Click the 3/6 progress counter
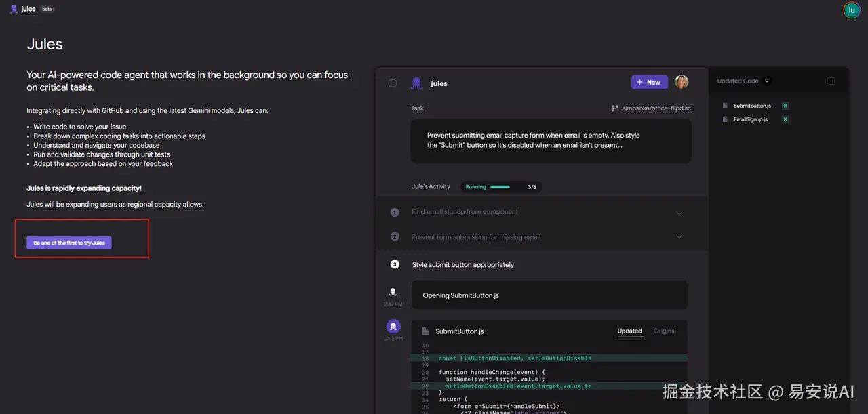 [532, 187]
